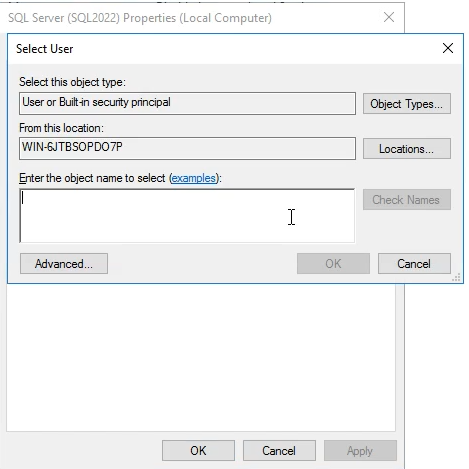Click the 'From this location' label

coord(61,128)
